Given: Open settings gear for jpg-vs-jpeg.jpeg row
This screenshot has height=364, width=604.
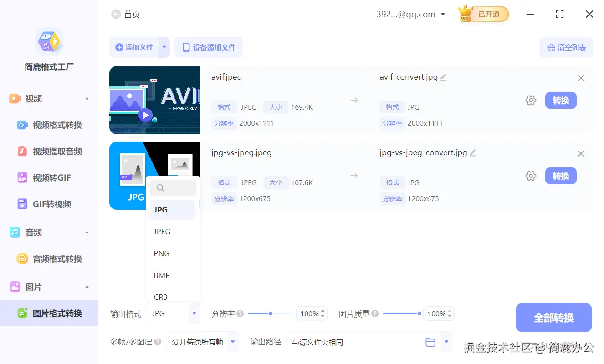Looking at the screenshot, I should (x=531, y=176).
